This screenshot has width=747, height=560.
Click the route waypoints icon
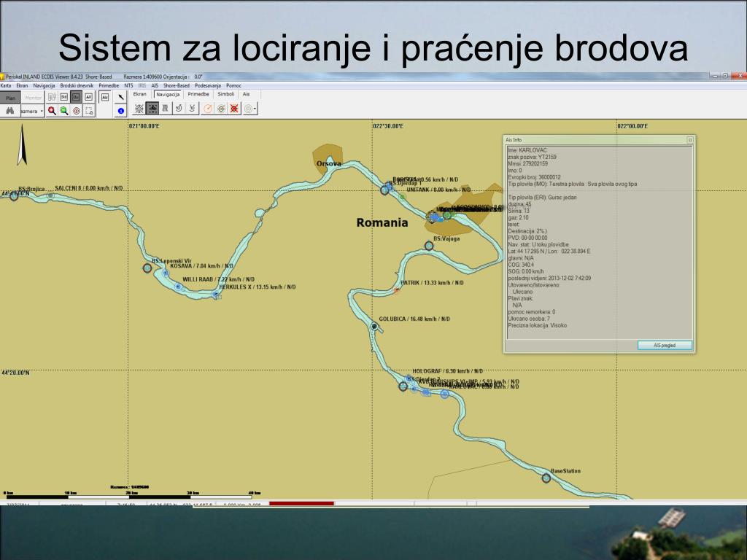click(x=166, y=109)
